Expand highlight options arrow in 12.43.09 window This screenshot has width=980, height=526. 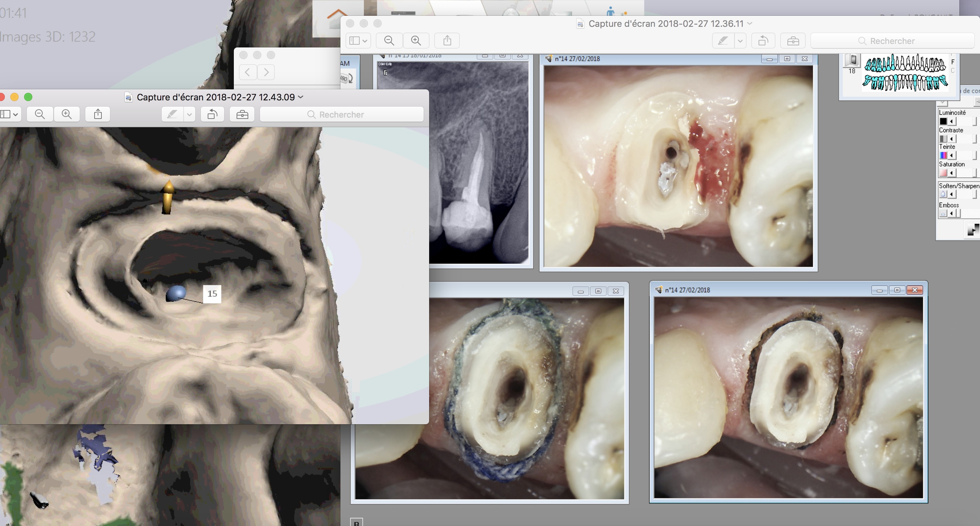point(189,114)
